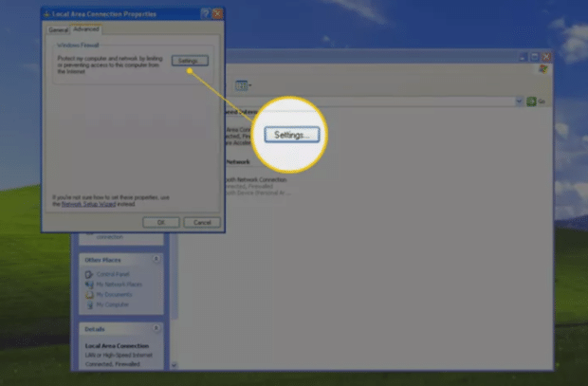Screen dimensions: 588x386
Task: Click the Windows flag logo in toolbar
Action: click(x=543, y=69)
